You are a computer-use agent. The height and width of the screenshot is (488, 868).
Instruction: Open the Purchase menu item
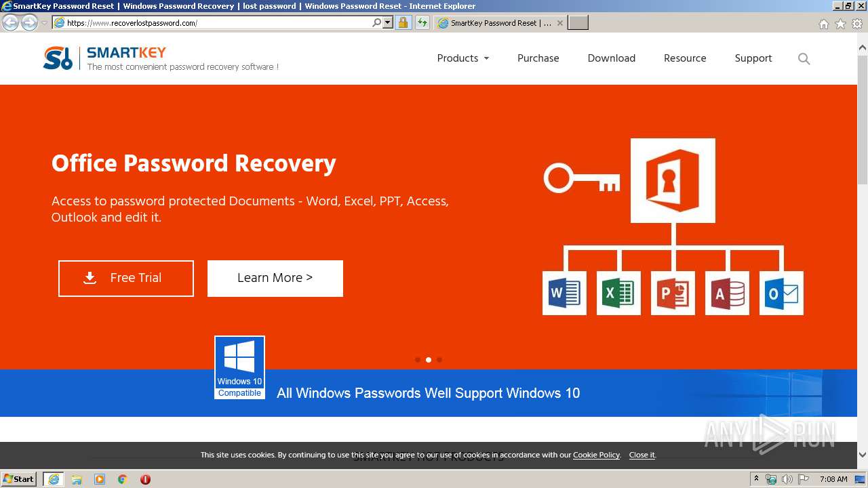538,58
